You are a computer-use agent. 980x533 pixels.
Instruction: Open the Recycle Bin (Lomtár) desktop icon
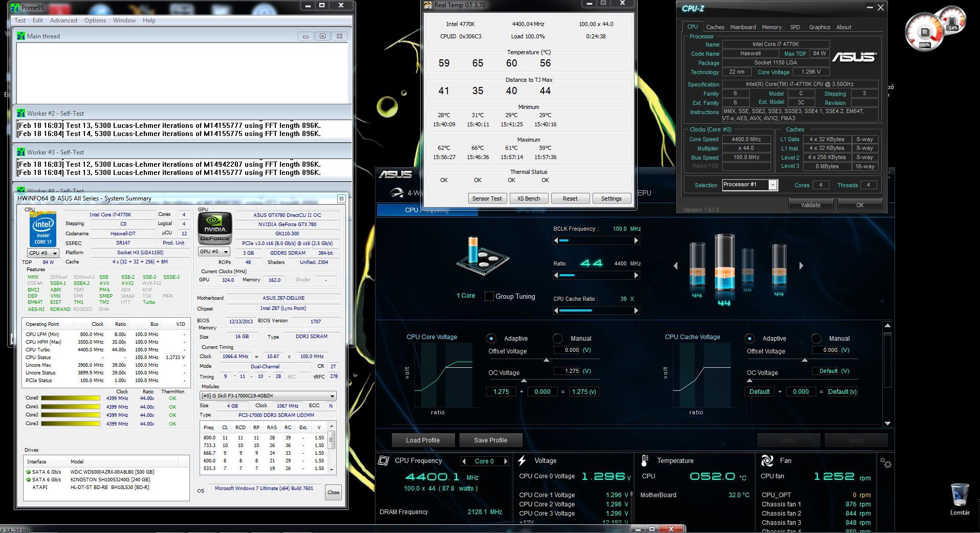[960, 499]
